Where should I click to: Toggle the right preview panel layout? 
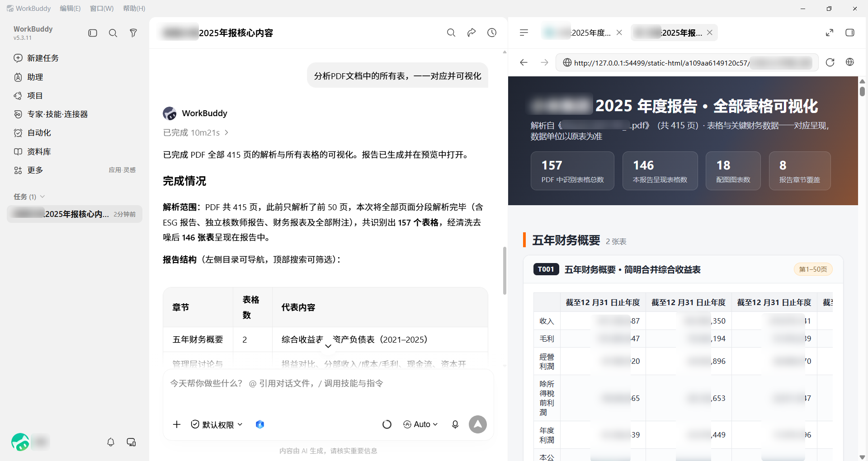pos(850,33)
